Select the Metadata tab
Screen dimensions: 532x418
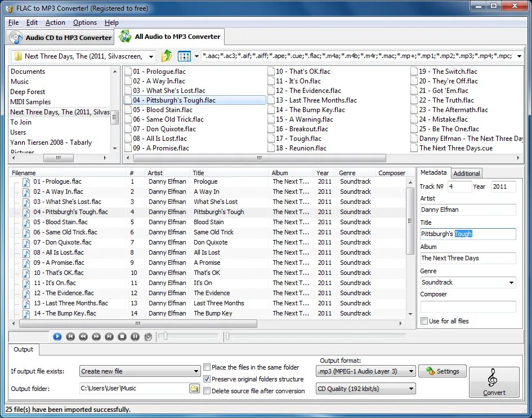click(x=433, y=172)
